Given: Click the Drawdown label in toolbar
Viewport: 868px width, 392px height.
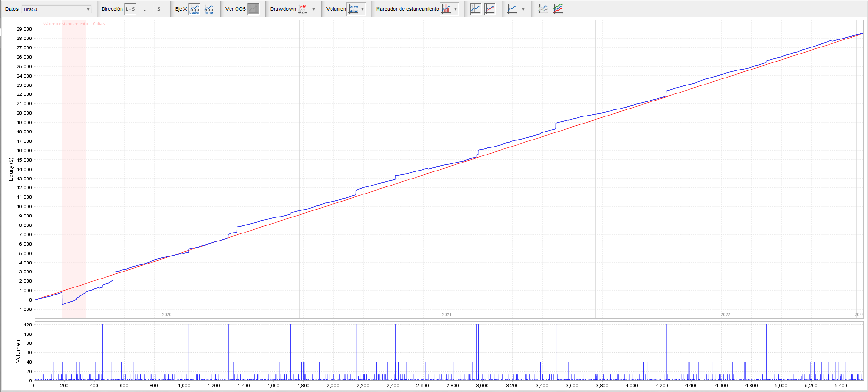Looking at the screenshot, I should [283, 9].
